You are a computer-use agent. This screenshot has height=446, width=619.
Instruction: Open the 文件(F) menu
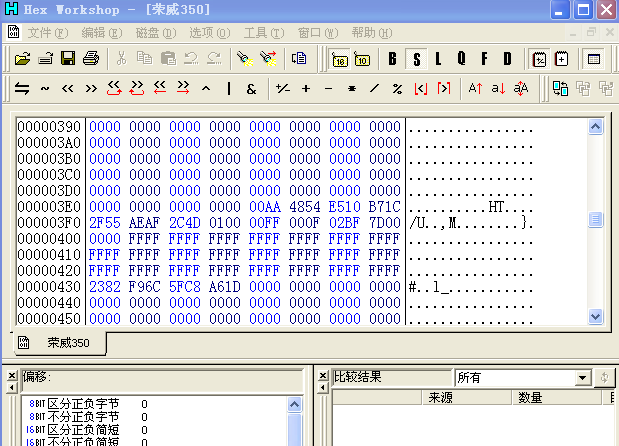(48, 33)
